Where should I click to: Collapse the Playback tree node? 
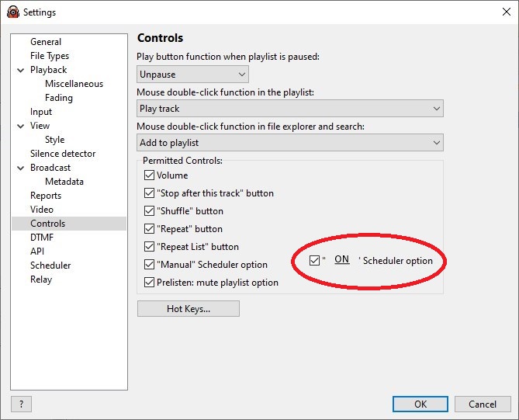click(x=20, y=70)
